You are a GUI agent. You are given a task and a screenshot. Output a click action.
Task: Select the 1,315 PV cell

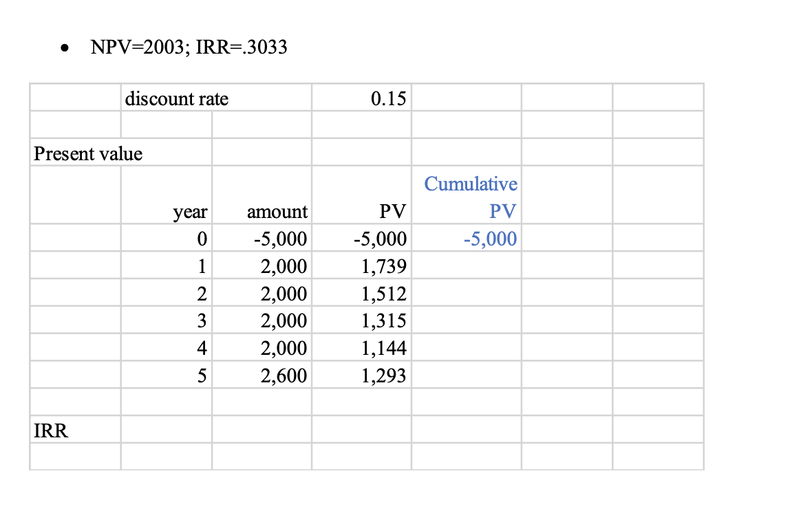[361, 320]
